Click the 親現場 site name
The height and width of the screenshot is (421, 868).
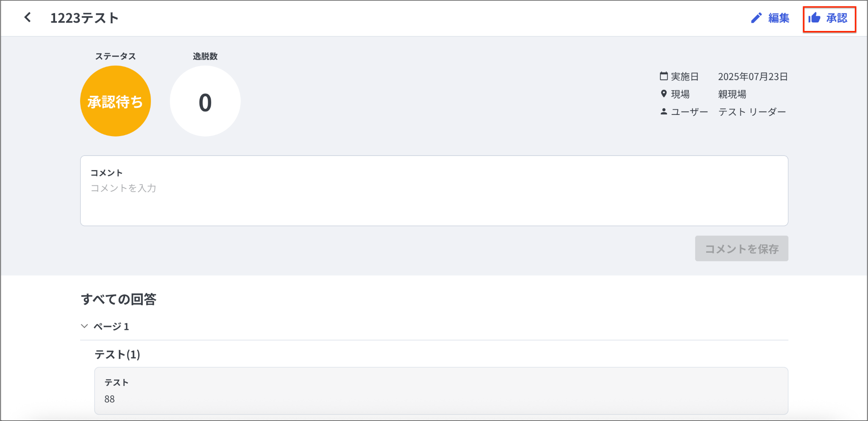pyautogui.click(x=732, y=94)
